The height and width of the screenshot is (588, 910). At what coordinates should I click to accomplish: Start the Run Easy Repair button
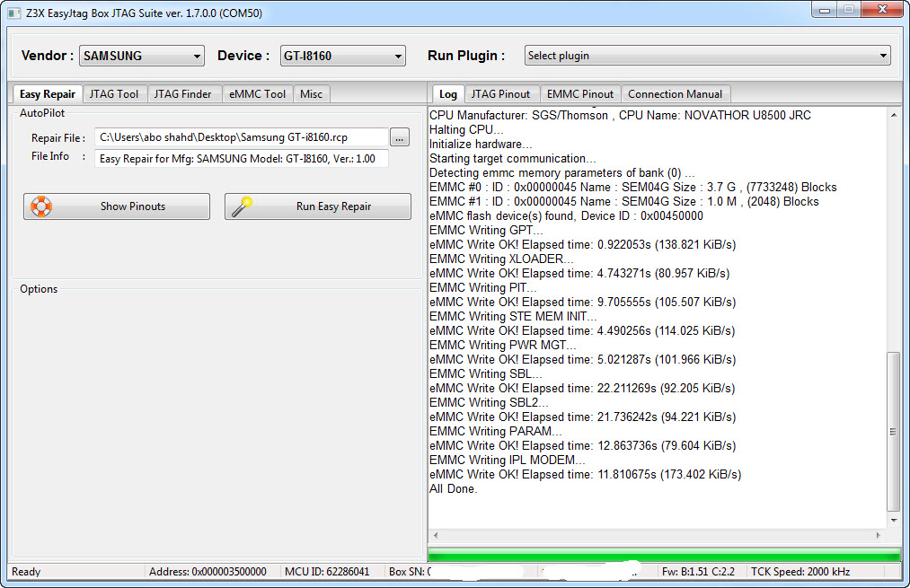click(318, 206)
